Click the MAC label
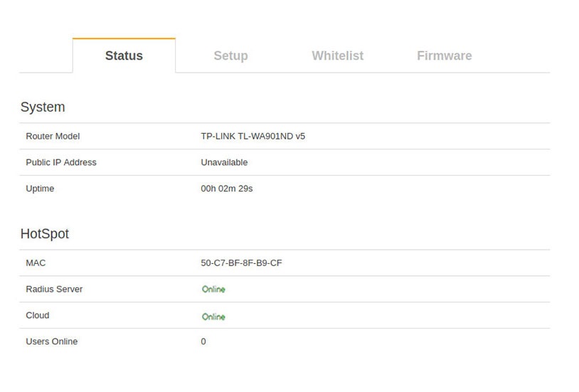Screen dimensions: 579x392 [36, 263]
